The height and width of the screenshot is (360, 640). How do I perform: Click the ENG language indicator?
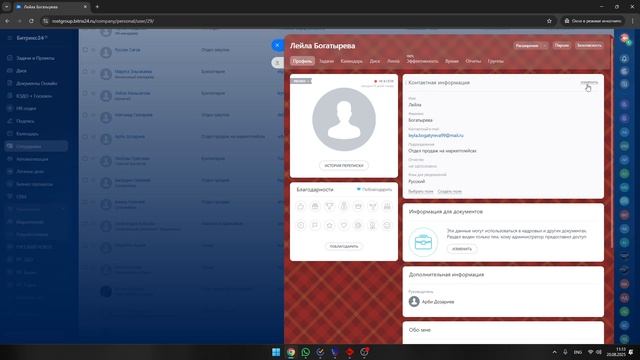tap(578, 352)
